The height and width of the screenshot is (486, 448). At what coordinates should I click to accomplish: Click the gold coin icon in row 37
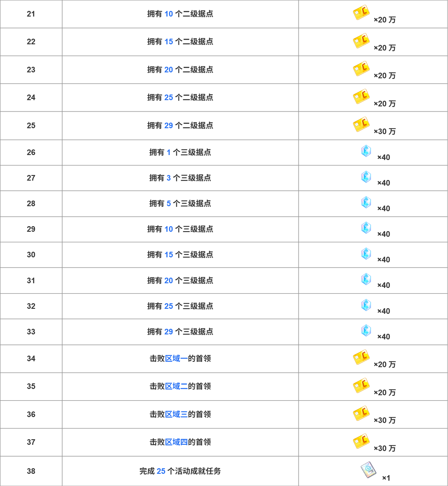coord(361,441)
